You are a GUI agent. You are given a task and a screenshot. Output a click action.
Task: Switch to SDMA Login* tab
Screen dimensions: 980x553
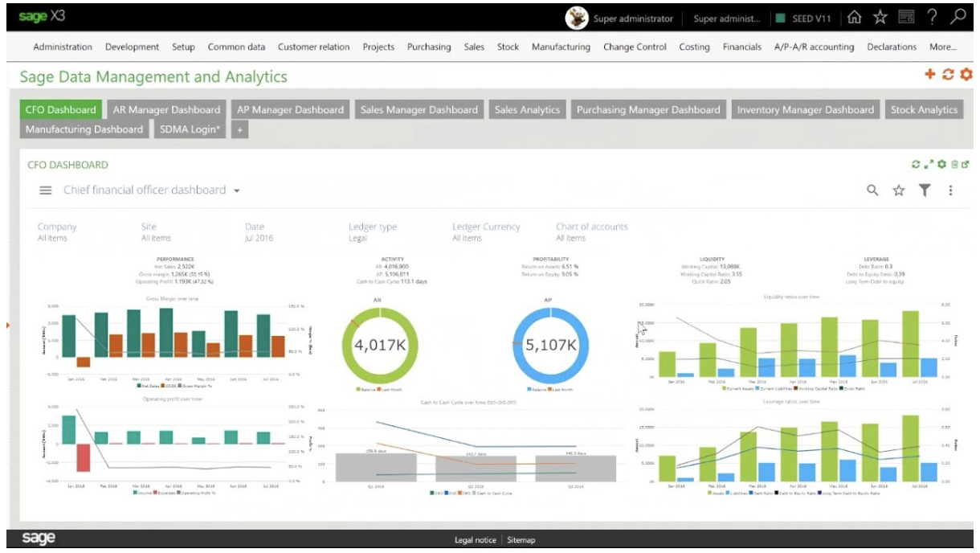point(190,129)
